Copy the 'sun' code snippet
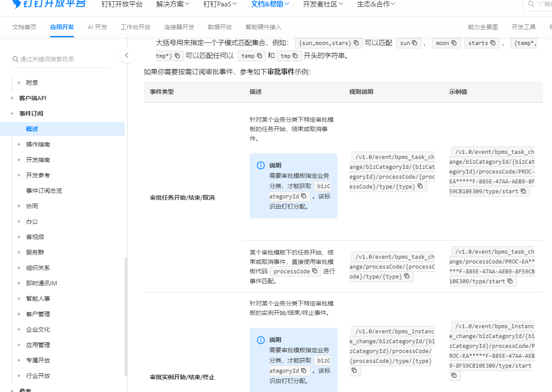Image resolution: width=552 pixels, height=392 pixels. coord(415,43)
